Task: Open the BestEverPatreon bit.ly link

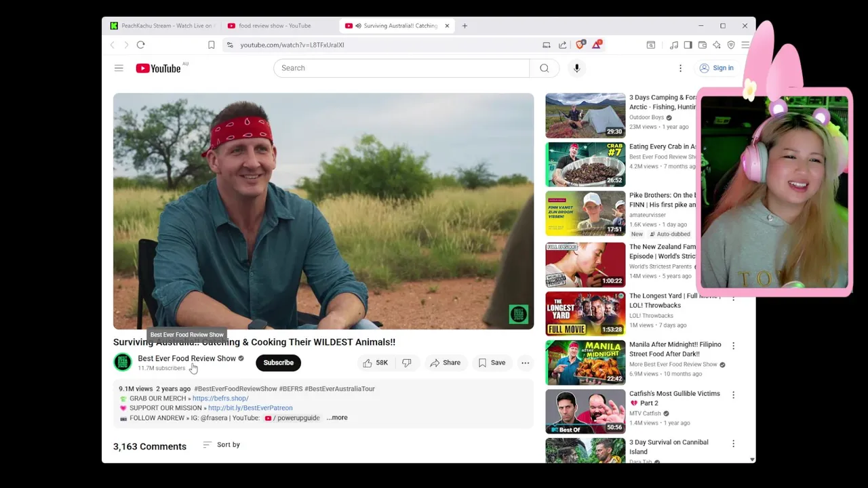Action: click(x=250, y=408)
